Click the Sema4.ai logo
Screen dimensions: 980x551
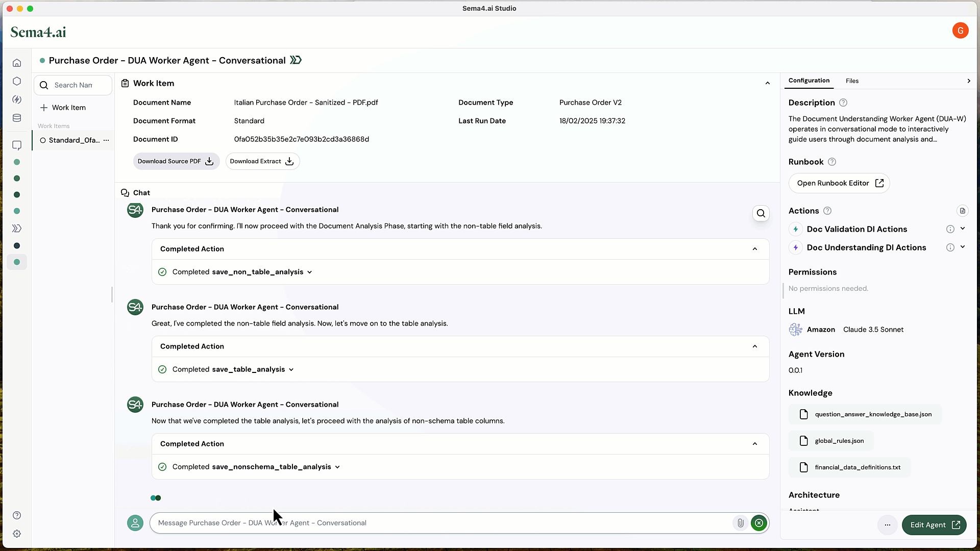tap(38, 32)
